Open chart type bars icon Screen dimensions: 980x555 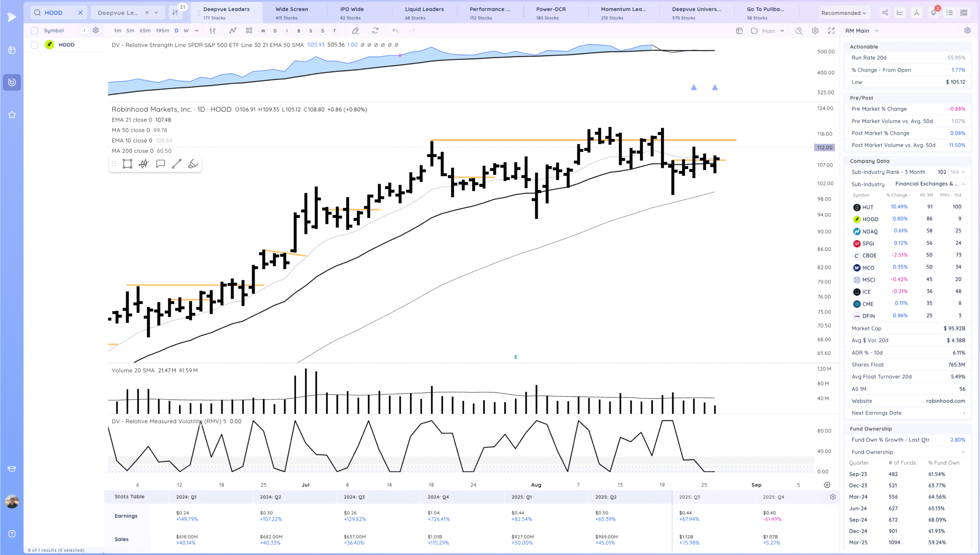tap(212, 31)
